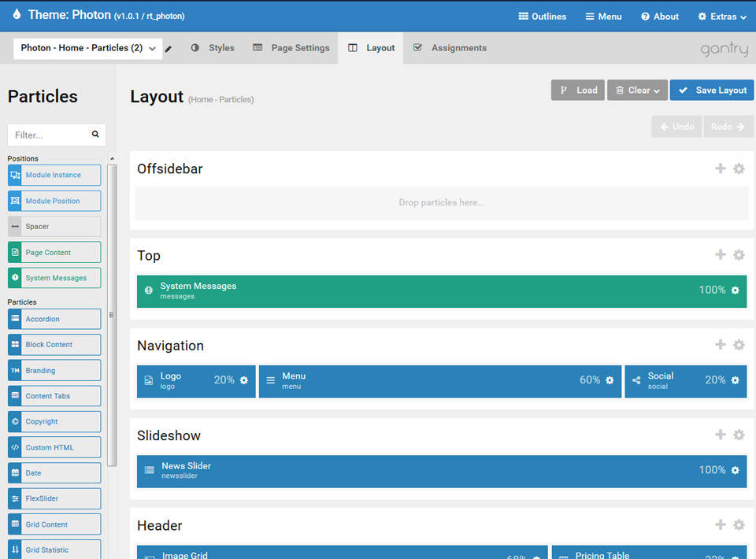
Task: Open System Messages particle settings gear
Action: point(735,290)
